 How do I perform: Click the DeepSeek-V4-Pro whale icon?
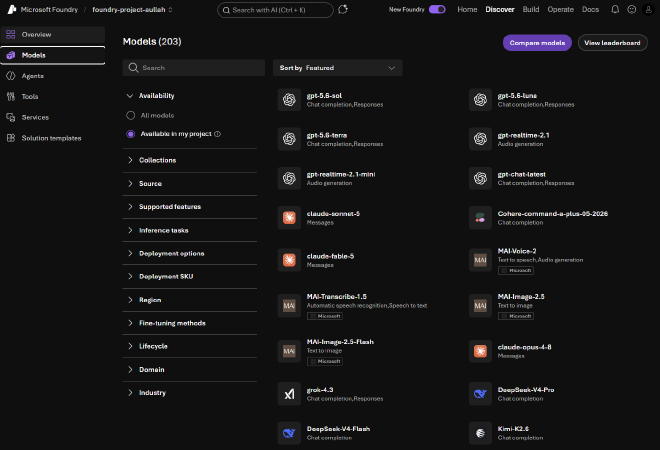(x=480, y=394)
